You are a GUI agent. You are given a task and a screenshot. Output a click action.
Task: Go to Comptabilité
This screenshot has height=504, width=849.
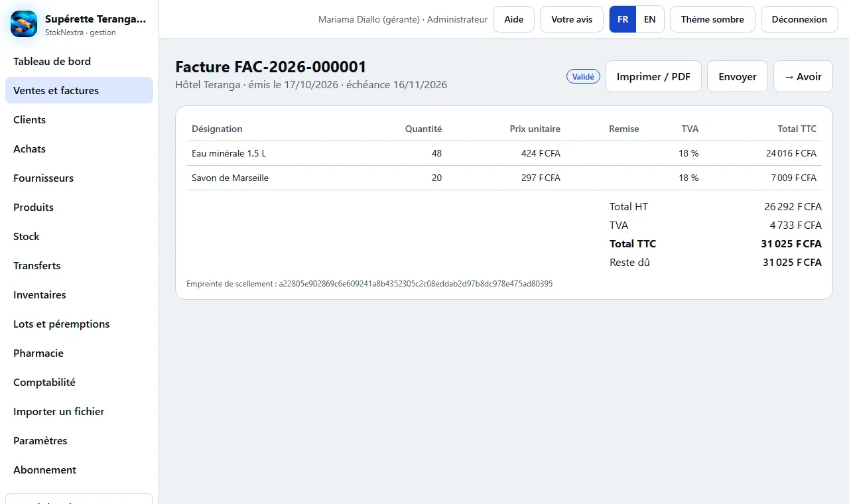(x=79, y=382)
